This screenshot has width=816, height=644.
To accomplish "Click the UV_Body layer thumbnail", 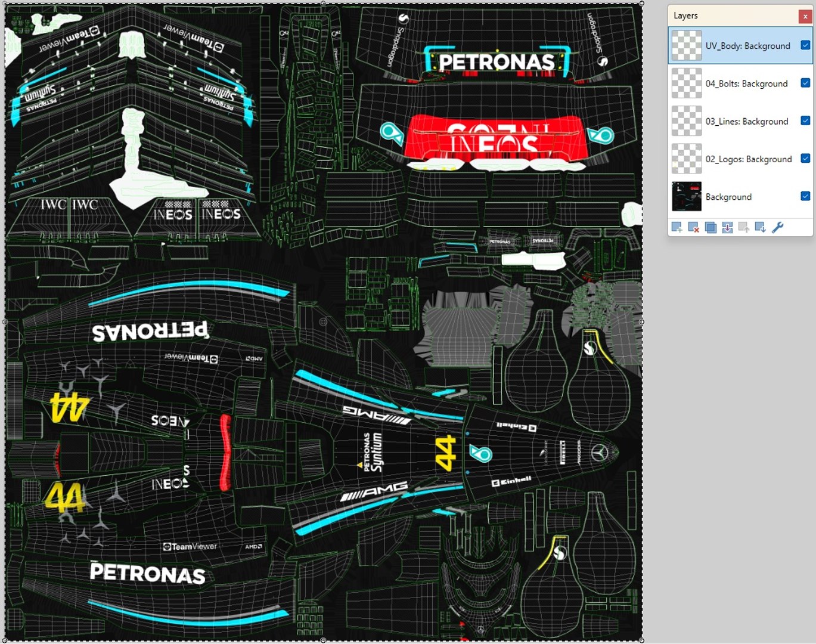I will pyautogui.click(x=687, y=45).
